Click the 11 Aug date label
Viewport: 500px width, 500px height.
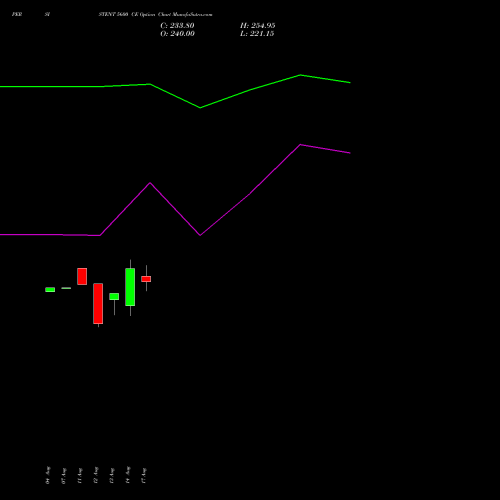click(x=80, y=475)
